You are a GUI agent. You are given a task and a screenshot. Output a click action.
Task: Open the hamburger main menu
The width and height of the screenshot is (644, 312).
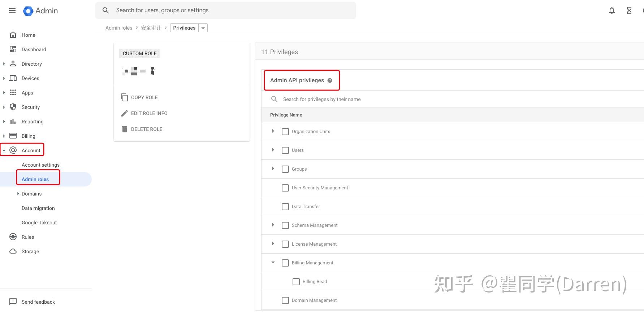(x=12, y=10)
